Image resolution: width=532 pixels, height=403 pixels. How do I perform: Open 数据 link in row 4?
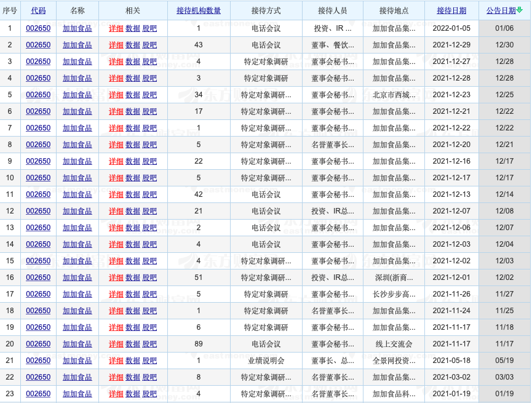point(133,78)
